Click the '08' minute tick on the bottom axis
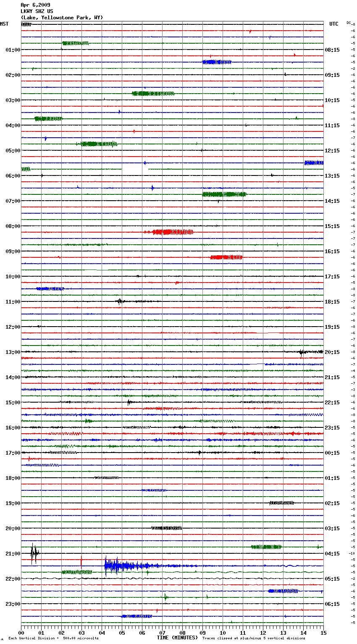The width and height of the screenshot is (357, 644). pyautogui.click(x=182, y=632)
